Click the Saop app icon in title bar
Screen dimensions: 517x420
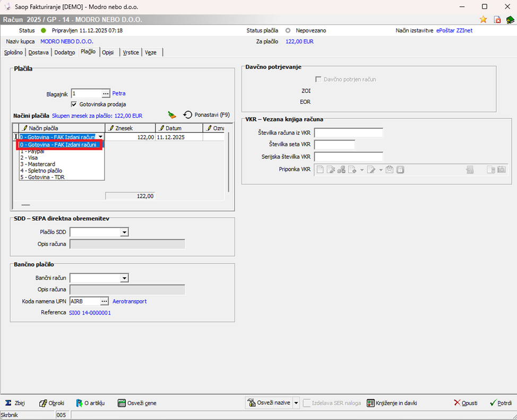(x=7, y=6)
